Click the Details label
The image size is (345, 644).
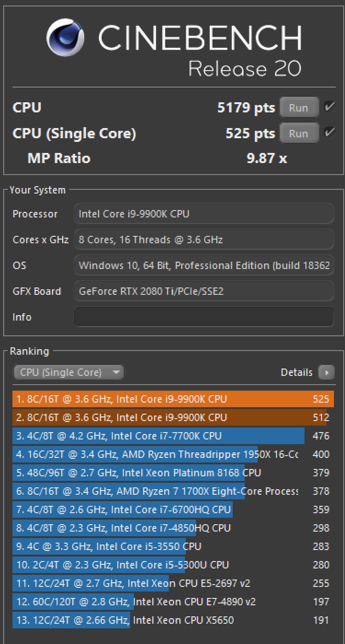(x=297, y=372)
